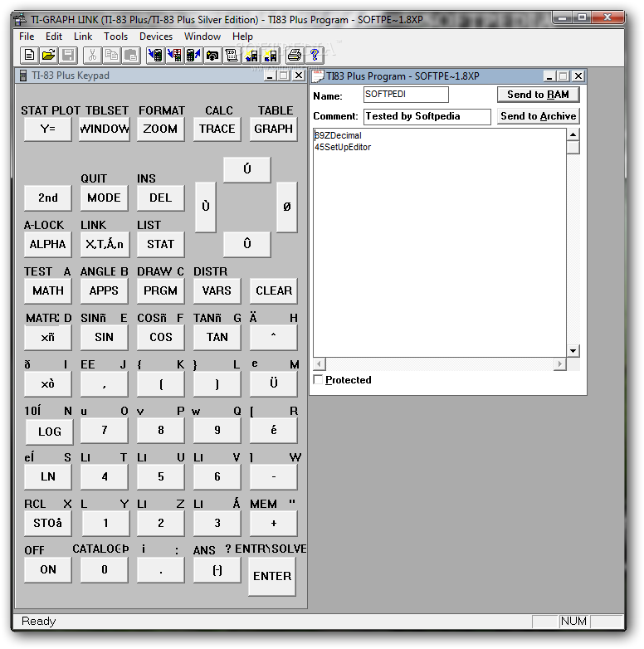Open the Link menu
The image size is (644, 649).
point(83,37)
